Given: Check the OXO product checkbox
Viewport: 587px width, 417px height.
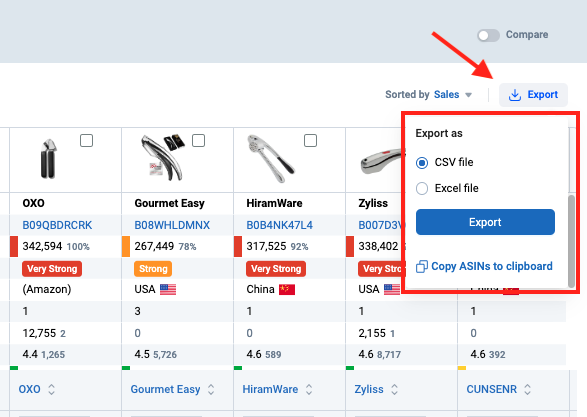Looking at the screenshot, I should tap(86, 141).
